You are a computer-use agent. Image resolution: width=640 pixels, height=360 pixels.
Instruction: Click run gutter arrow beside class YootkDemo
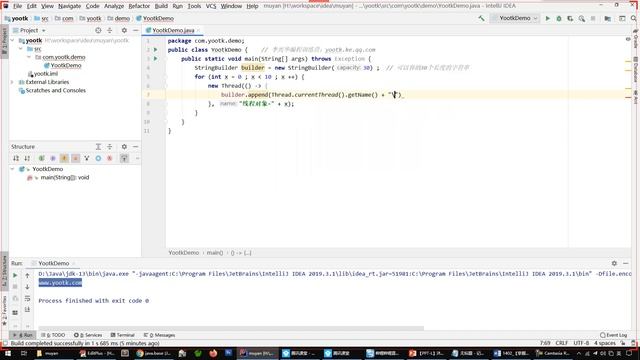click(x=156, y=49)
